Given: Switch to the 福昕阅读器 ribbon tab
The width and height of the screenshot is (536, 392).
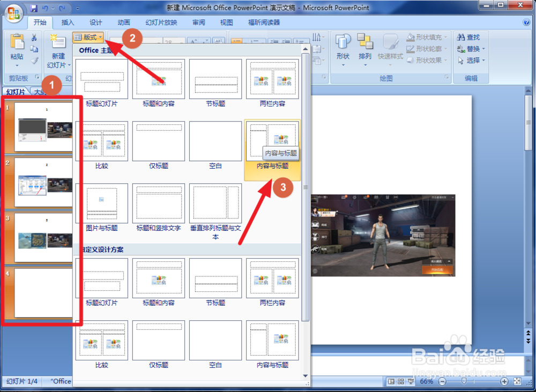Looking at the screenshot, I should tap(264, 22).
